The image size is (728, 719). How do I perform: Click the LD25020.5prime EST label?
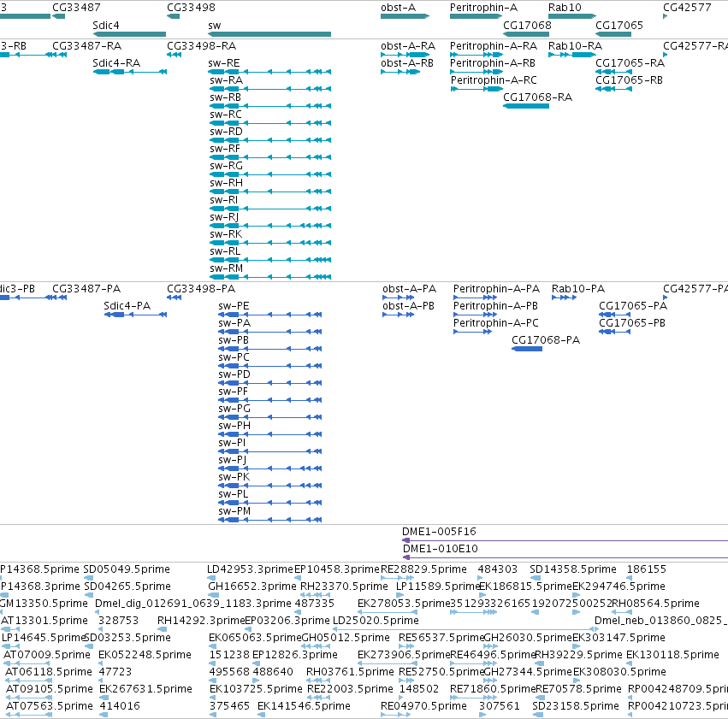point(376,621)
